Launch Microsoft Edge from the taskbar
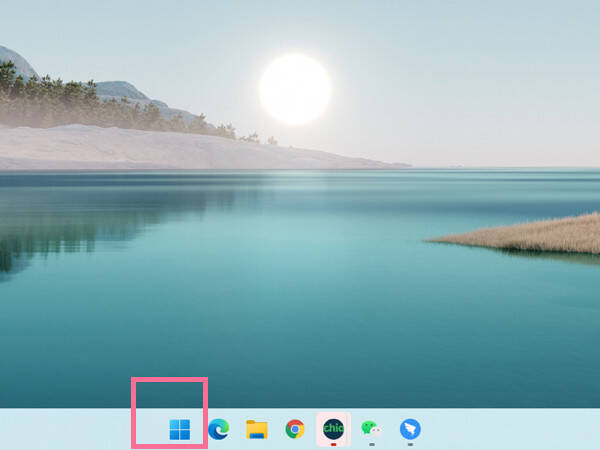 pos(218,429)
